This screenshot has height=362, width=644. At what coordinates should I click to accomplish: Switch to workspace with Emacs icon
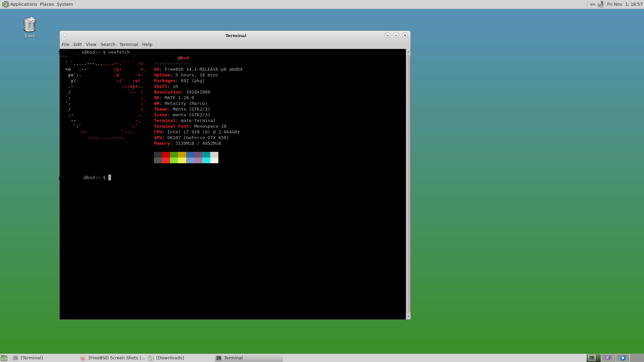pos(607,358)
